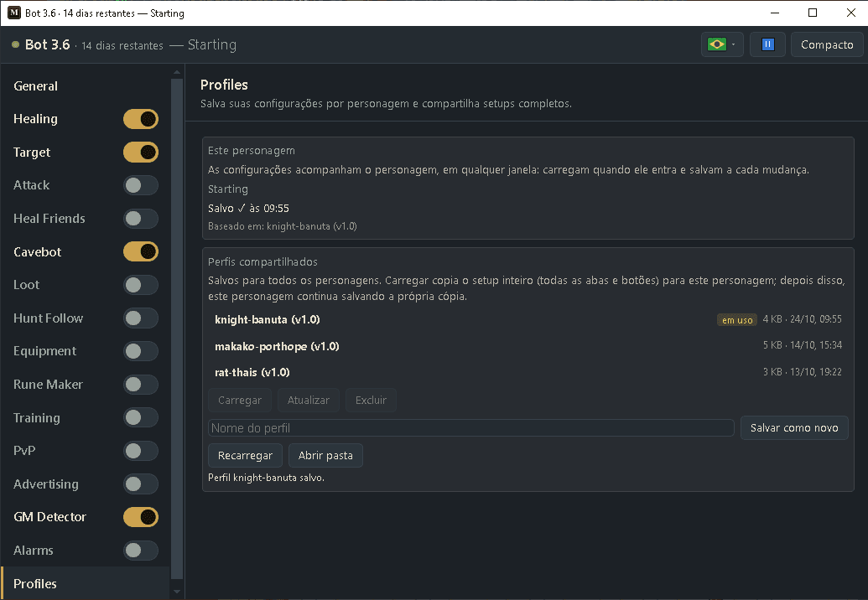868x600 pixels.
Task: Enable the Rune Maker toggle
Action: click(x=141, y=385)
